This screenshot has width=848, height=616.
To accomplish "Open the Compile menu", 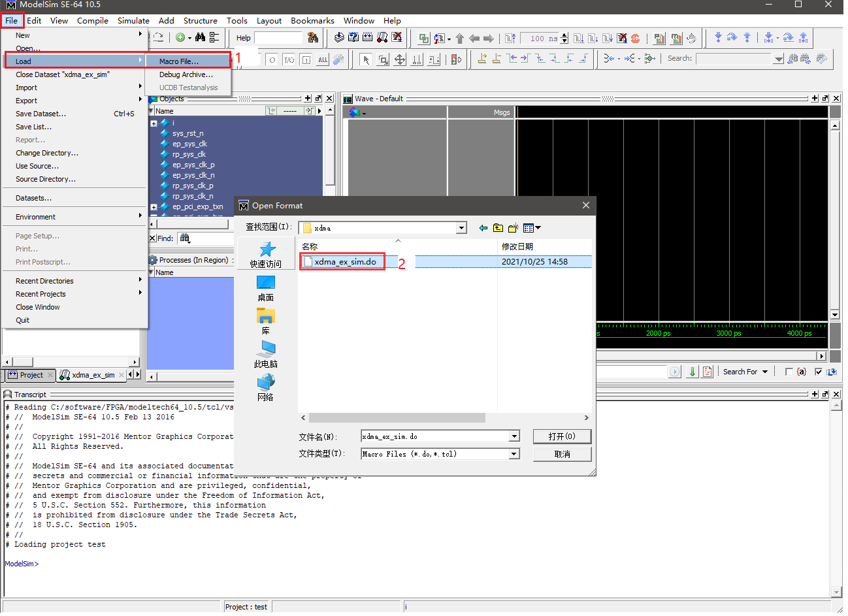I will pyautogui.click(x=93, y=20).
